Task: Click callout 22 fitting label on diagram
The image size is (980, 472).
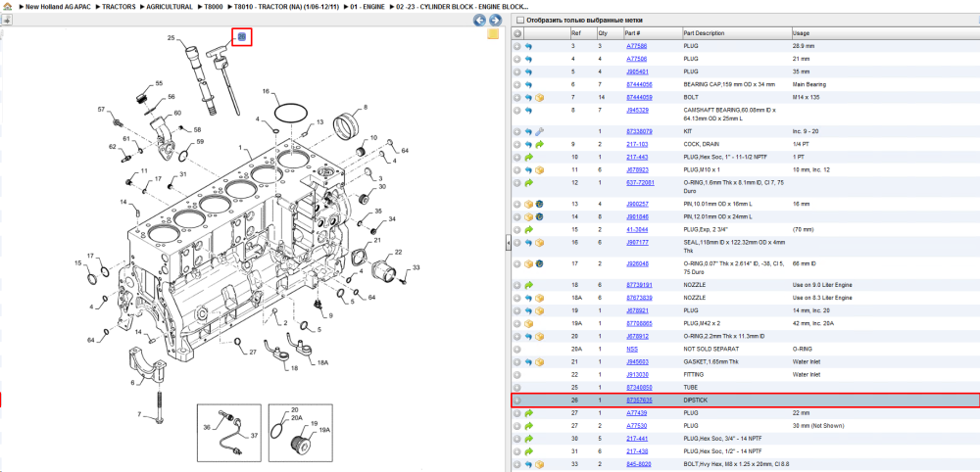Action: pyautogui.click(x=398, y=253)
